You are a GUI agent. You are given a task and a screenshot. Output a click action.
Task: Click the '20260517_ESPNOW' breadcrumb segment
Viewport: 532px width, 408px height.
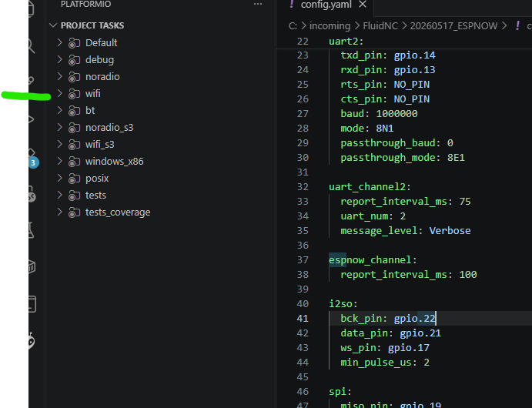pos(453,25)
